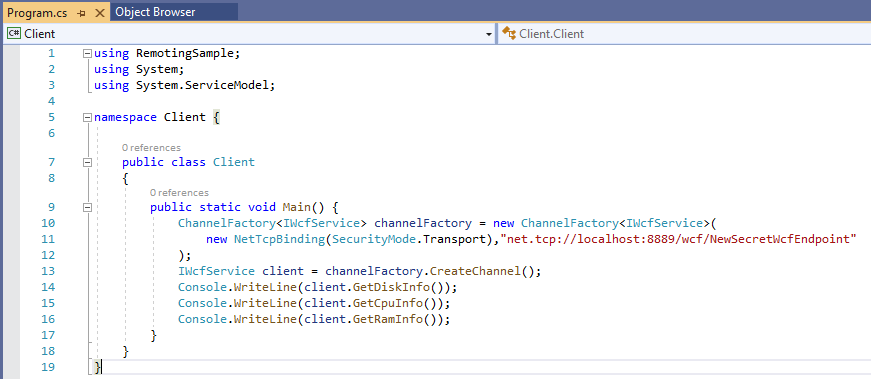Click 'channelFactory' variable on line 10
The height and width of the screenshot is (379, 871).
click(423, 223)
